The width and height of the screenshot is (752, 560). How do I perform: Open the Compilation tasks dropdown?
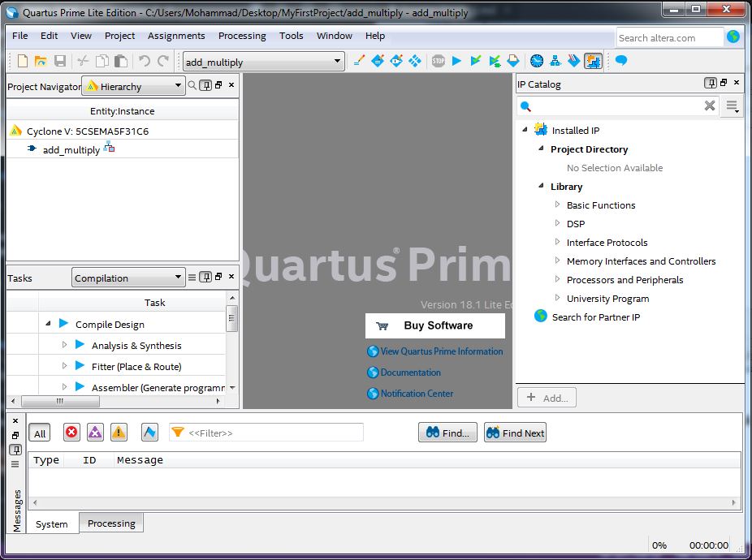pos(128,278)
